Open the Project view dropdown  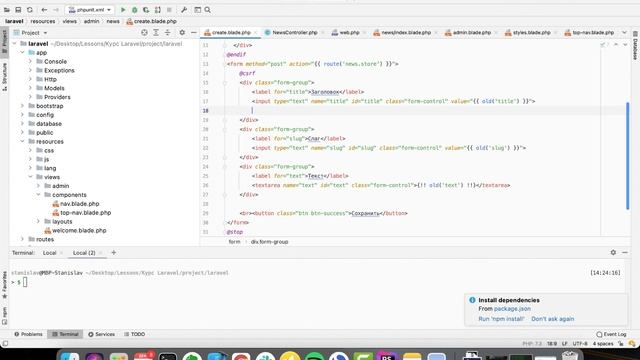coord(31,33)
